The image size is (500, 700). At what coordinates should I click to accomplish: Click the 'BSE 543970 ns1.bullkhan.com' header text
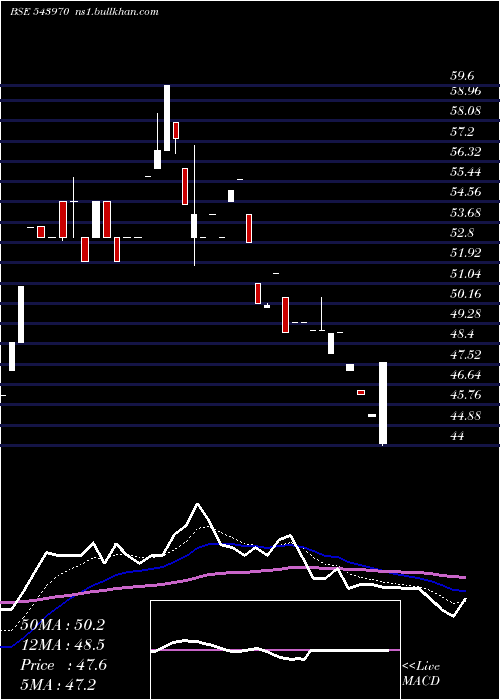point(84,12)
